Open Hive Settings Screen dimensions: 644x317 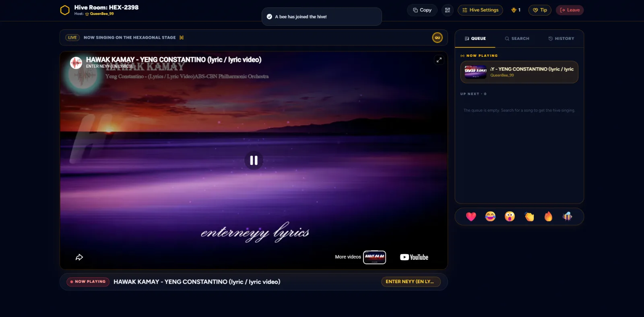[480, 10]
